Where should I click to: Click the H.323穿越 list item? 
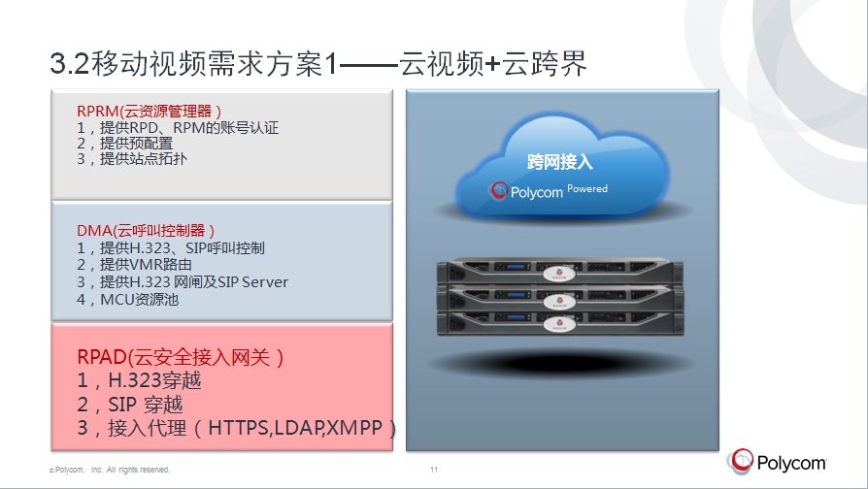pos(139,380)
